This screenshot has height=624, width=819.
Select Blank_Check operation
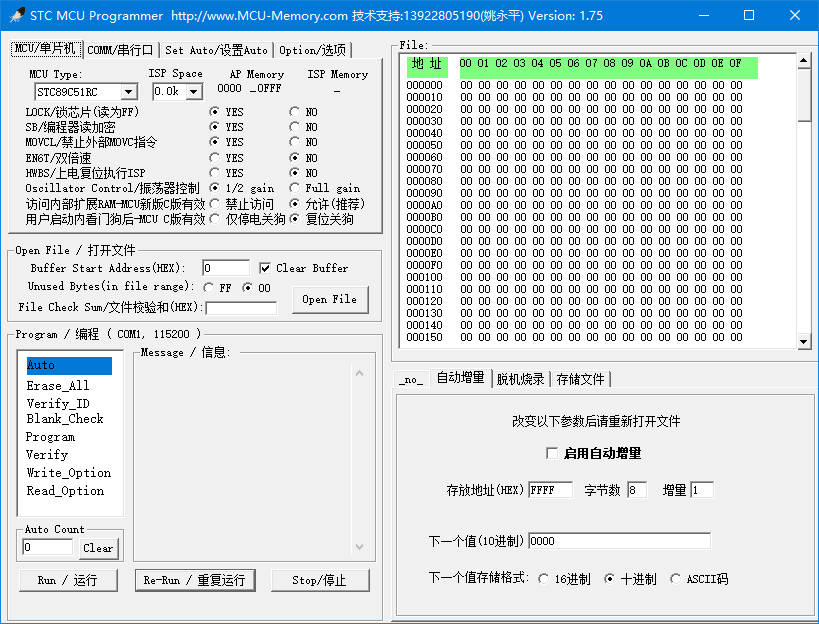pos(65,419)
